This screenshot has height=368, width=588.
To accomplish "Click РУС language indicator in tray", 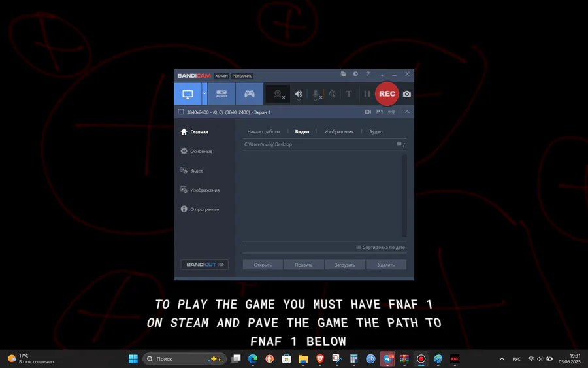I will coord(516,359).
